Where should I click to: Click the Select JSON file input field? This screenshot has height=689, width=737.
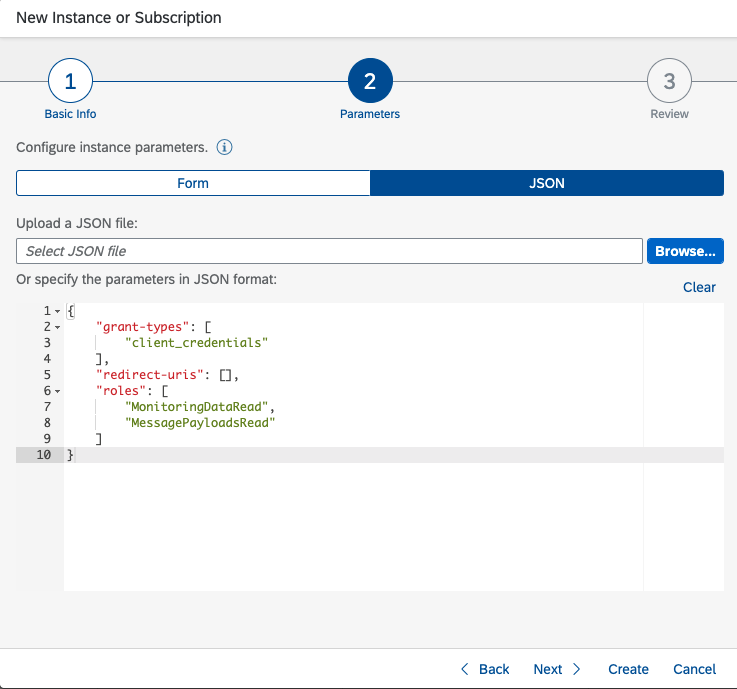click(x=329, y=251)
